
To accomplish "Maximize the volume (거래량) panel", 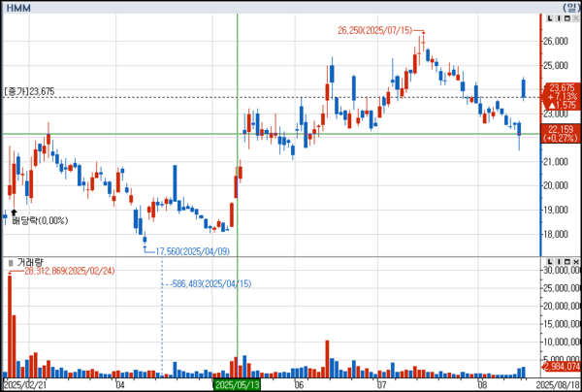I will pos(566,263).
